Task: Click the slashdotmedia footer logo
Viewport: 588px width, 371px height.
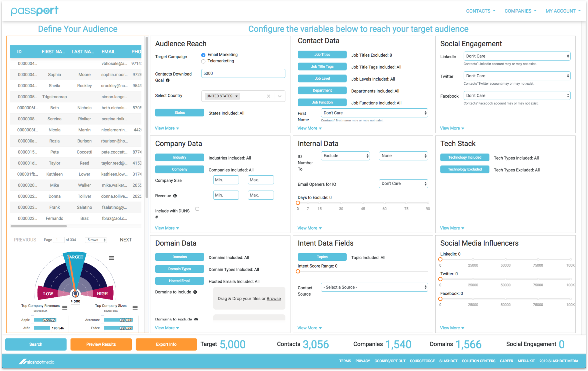Action: pyautogui.click(x=37, y=362)
